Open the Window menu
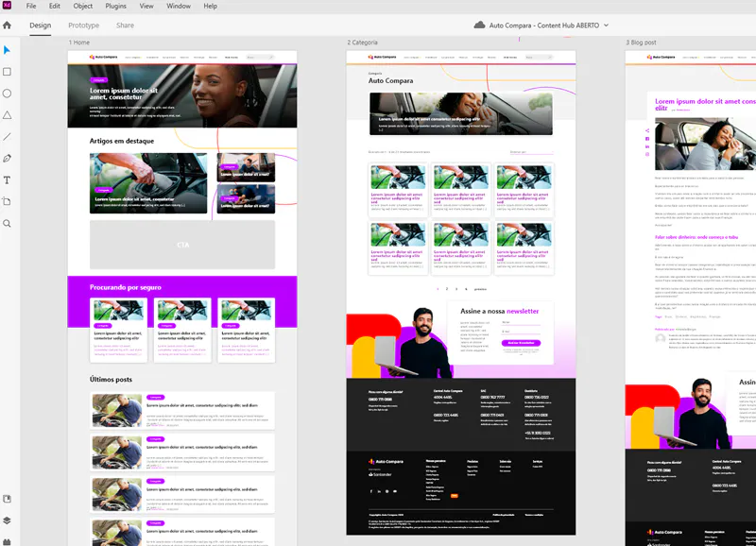 (x=179, y=6)
